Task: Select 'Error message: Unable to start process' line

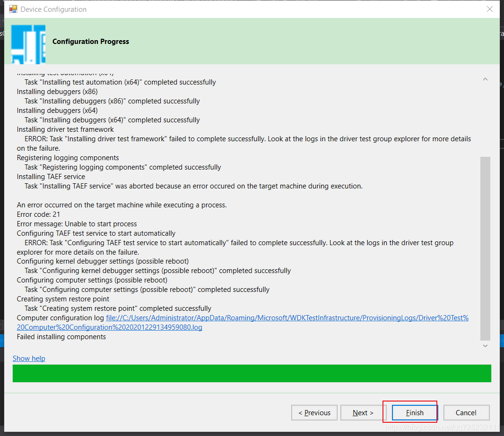Action: 77,224
